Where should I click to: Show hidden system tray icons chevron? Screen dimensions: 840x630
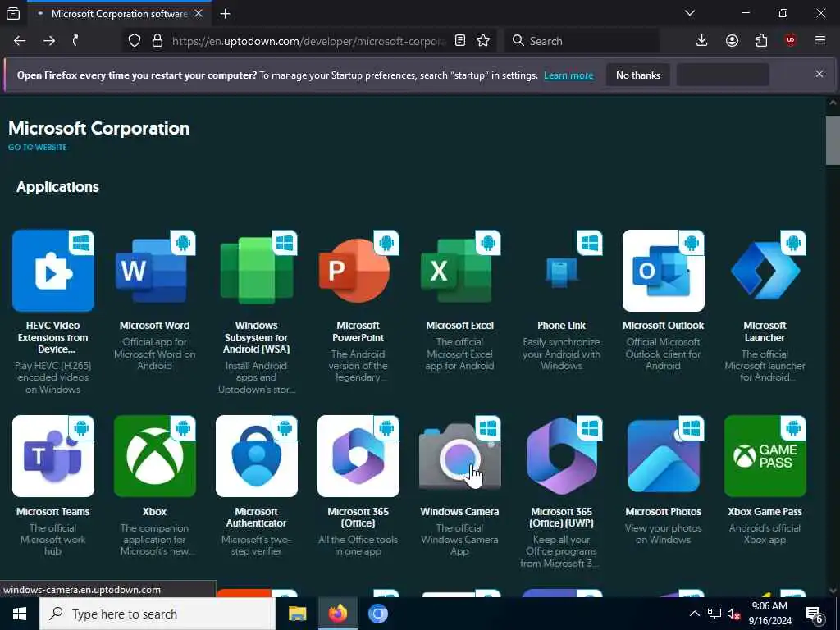(x=694, y=614)
